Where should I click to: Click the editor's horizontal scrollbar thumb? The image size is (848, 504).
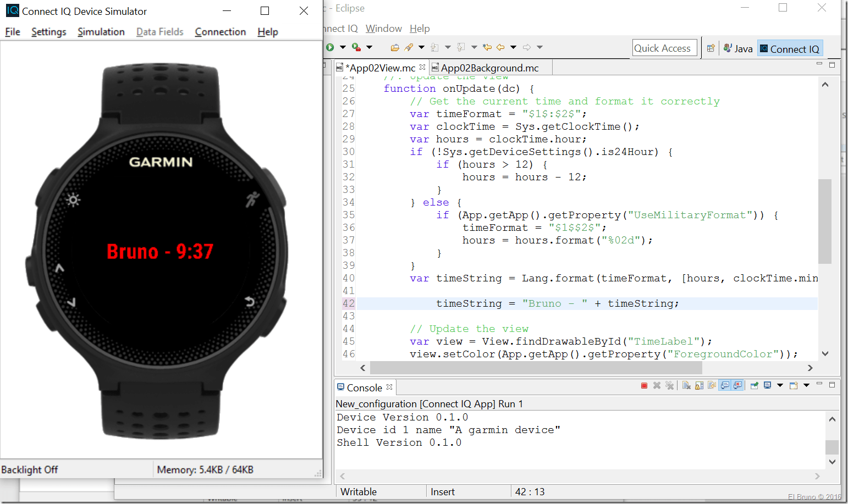(536, 368)
